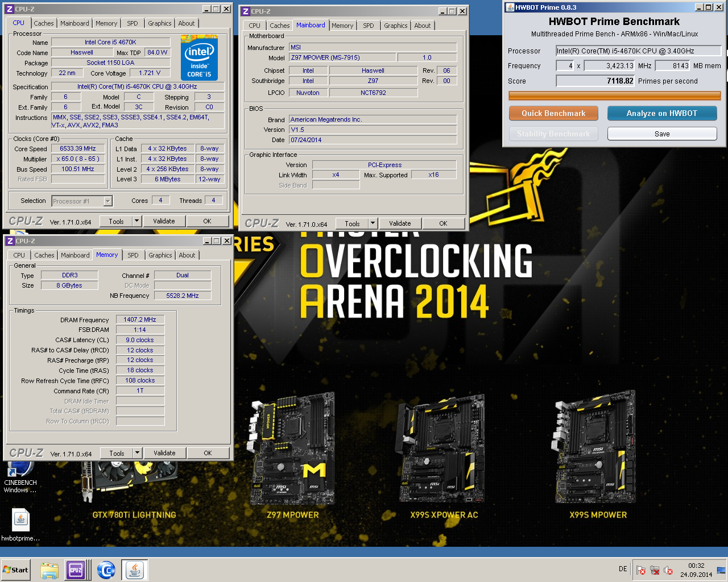
Task: Click the Core Speed 6533.39 MHz value
Action: [x=78, y=148]
